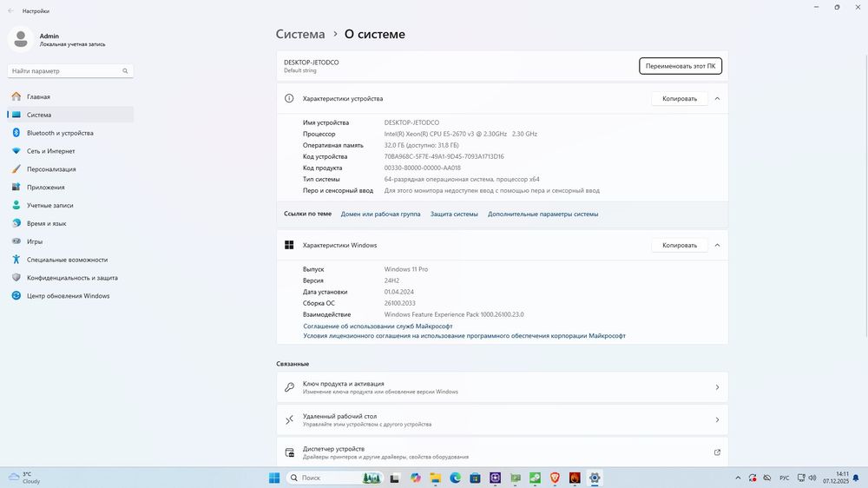This screenshot has height=488, width=868.
Task: Open the Приложения section
Action: (x=70, y=188)
